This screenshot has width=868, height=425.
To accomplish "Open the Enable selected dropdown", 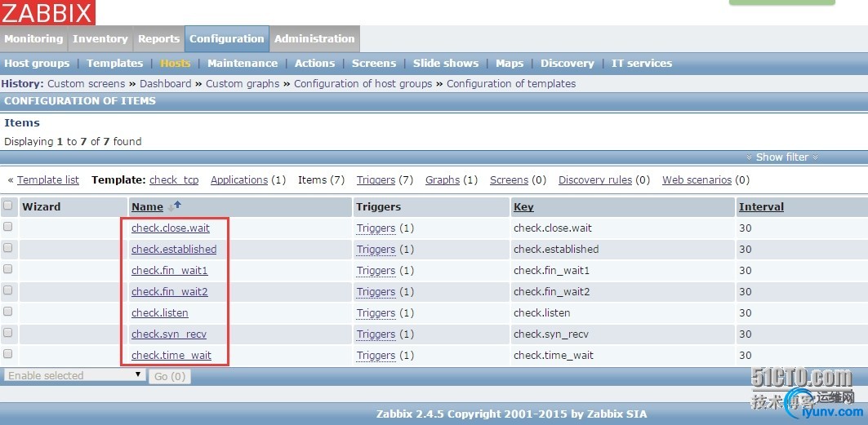I will coord(75,376).
